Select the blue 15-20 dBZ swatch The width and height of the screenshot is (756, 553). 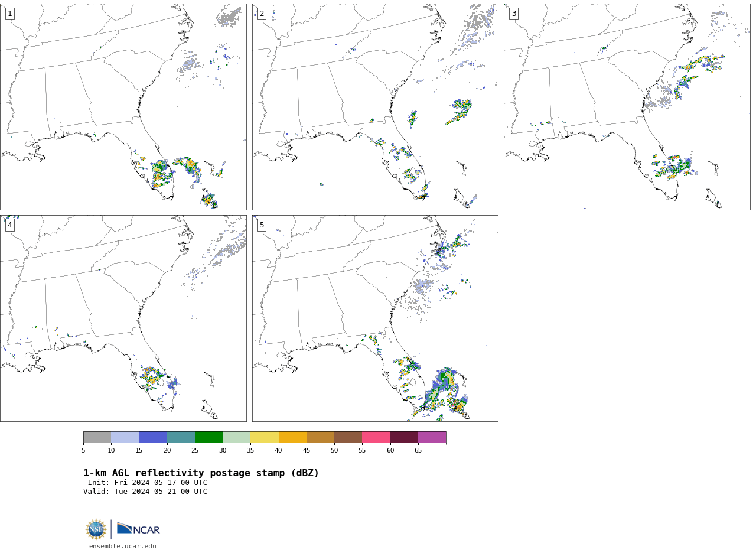pos(153,437)
